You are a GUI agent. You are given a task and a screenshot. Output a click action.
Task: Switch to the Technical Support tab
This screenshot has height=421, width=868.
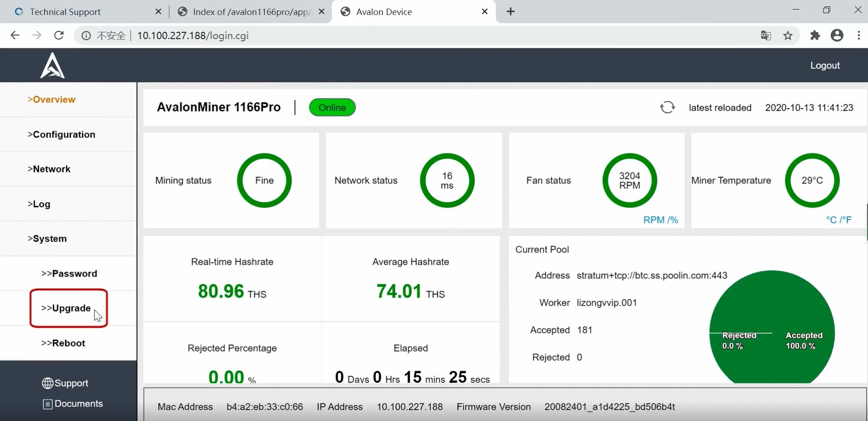coord(65,12)
